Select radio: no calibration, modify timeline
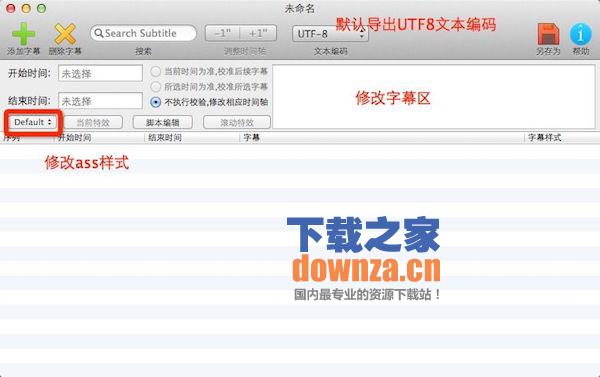This screenshot has height=377, width=600. [x=155, y=102]
